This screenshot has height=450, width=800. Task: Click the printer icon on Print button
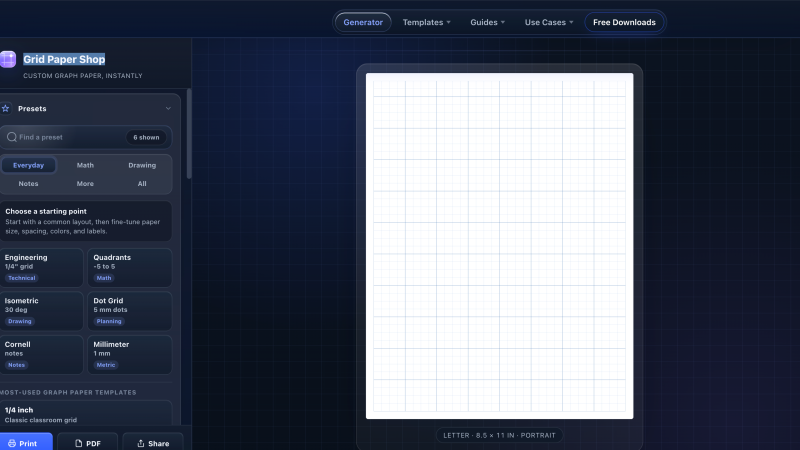click(x=12, y=443)
